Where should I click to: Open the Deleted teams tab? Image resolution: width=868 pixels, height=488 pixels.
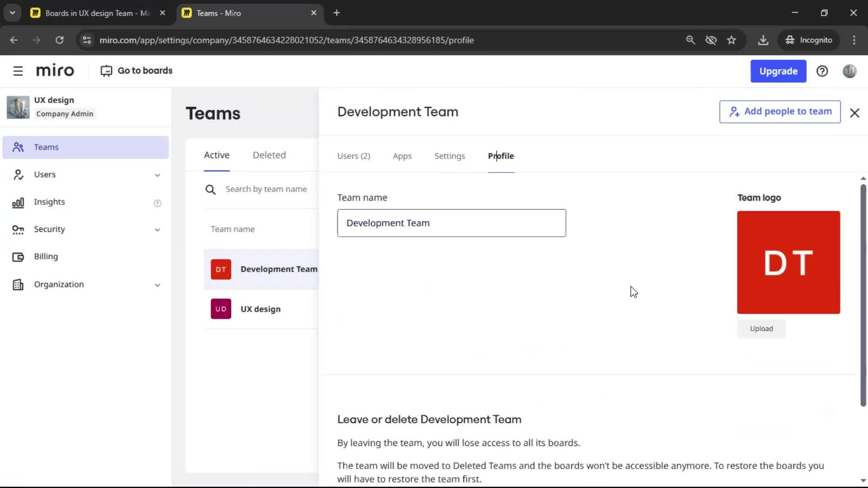point(269,155)
